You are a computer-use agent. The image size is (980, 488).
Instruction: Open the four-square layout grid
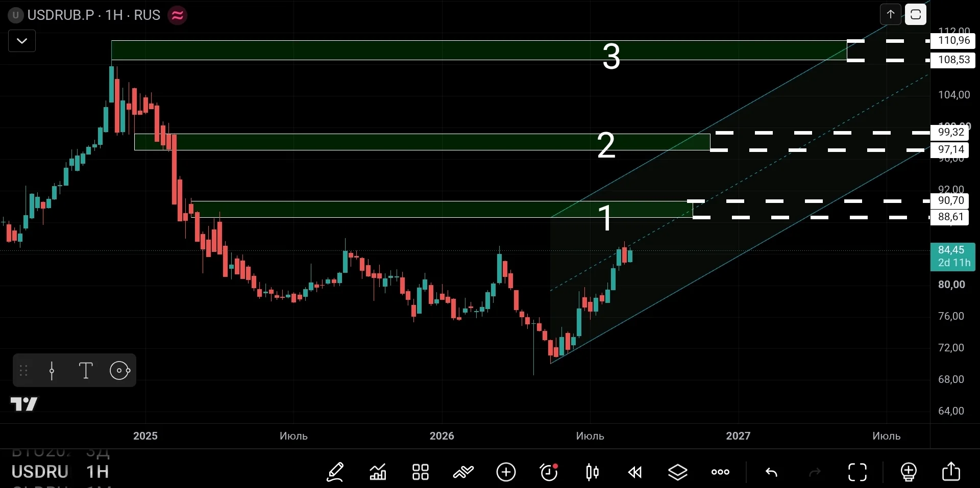[x=421, y=472]
